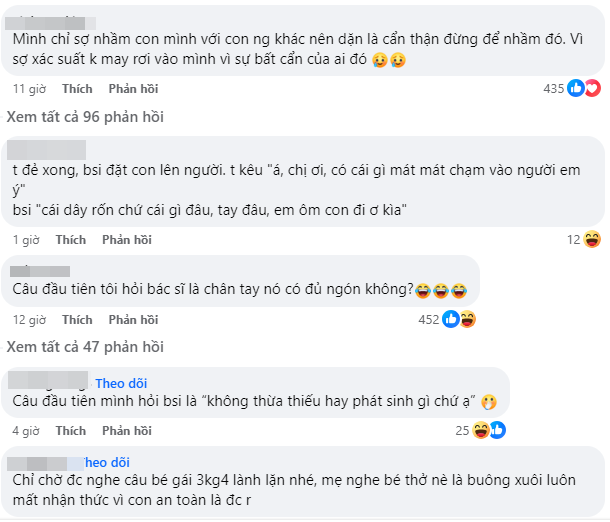Image resolution: width=610 pixels, height=522 pixels.
Task: Click the reaction count 435
Action: (554, 89)
